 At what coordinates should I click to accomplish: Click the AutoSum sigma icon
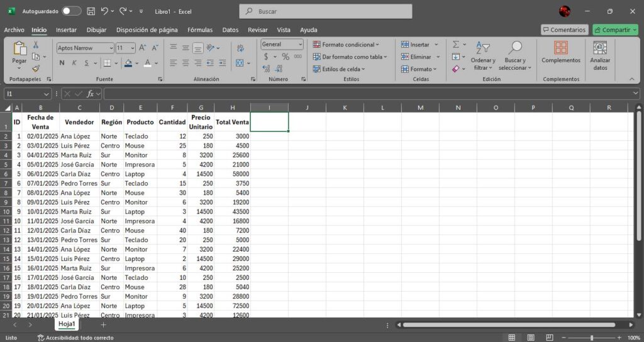(455, 45)
